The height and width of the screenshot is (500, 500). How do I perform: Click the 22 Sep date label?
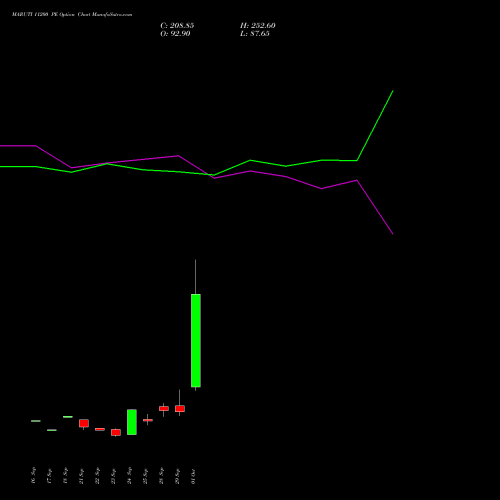tap(97, 475)
